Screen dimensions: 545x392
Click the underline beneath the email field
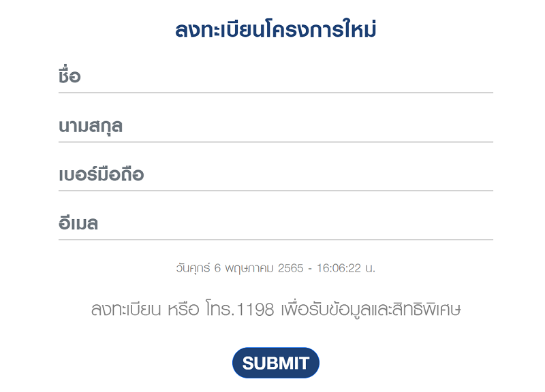[x=276, y=240]
